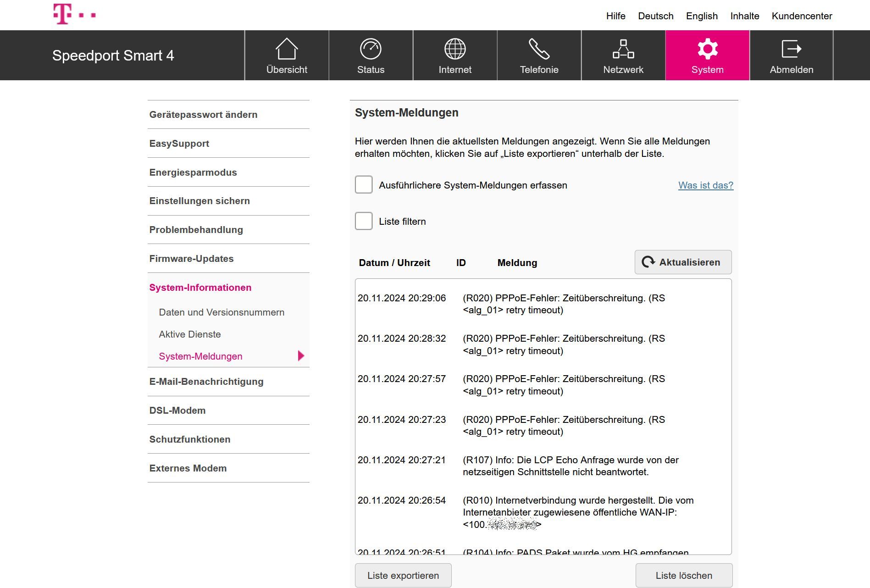Click the pink arrow beside System-Meldungen
The image size is (870, 588).
pyautogui.click(x=301, y=355)
